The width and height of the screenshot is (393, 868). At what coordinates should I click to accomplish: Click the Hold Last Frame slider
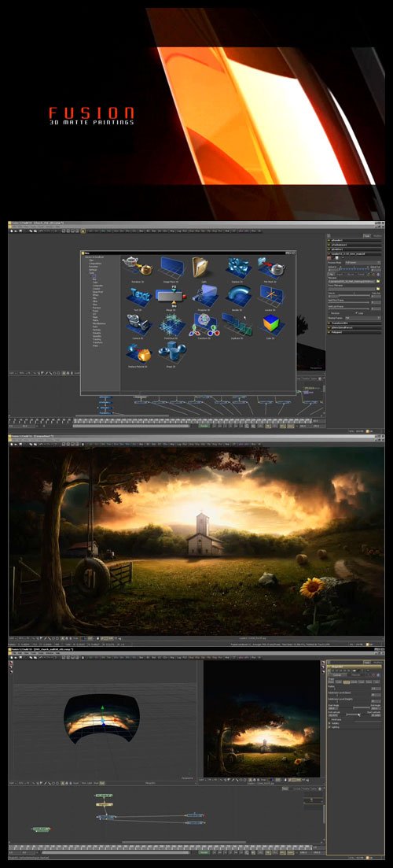(348, 309)
